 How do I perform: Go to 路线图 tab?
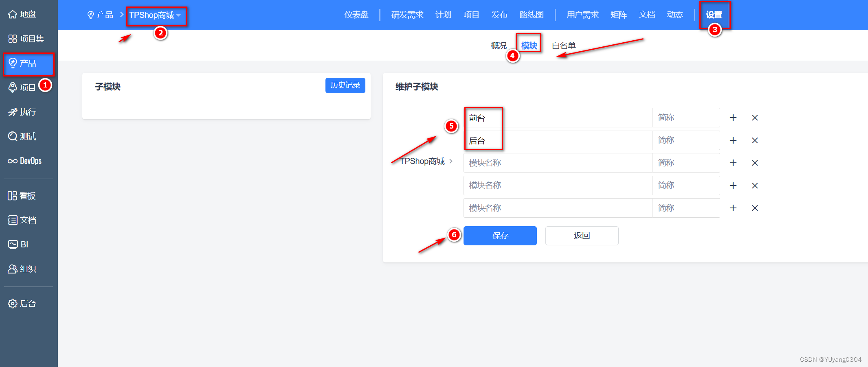pyautogui.click(x=532, y=15)
